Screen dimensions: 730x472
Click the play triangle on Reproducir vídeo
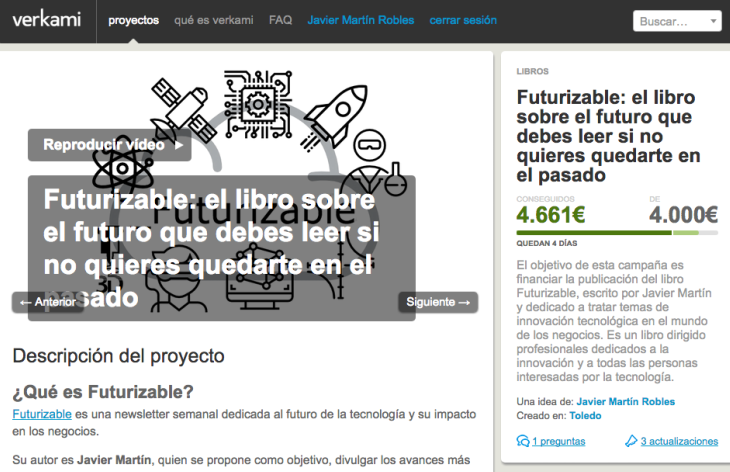(x=179, y=145)
